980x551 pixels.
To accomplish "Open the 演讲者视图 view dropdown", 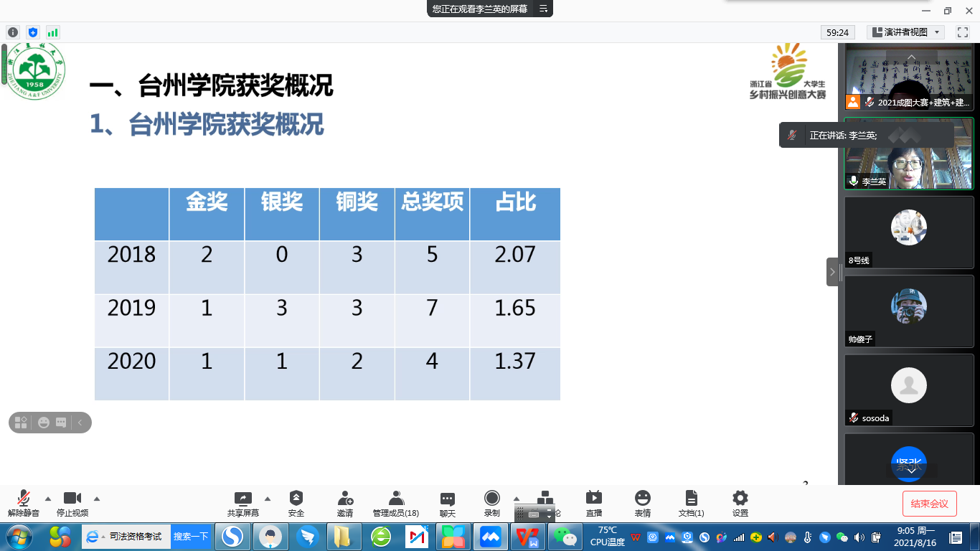I will (x=905, y=32).
